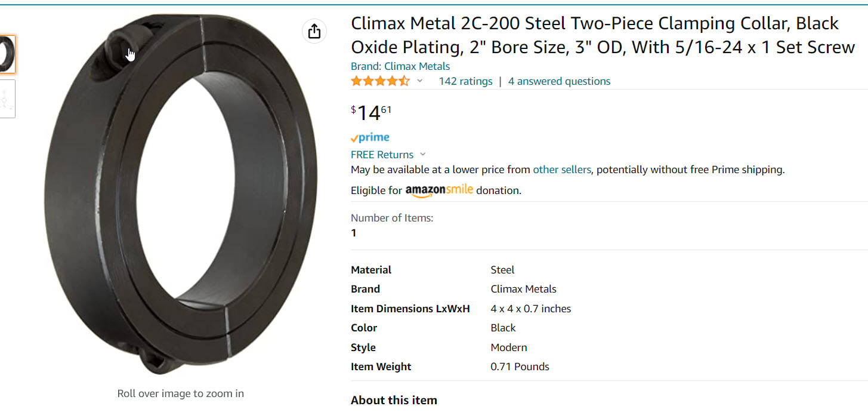Viewport: 868px width, 412px height.
Task: Click the large clamping collar product image
Action: tap(181, 197)
